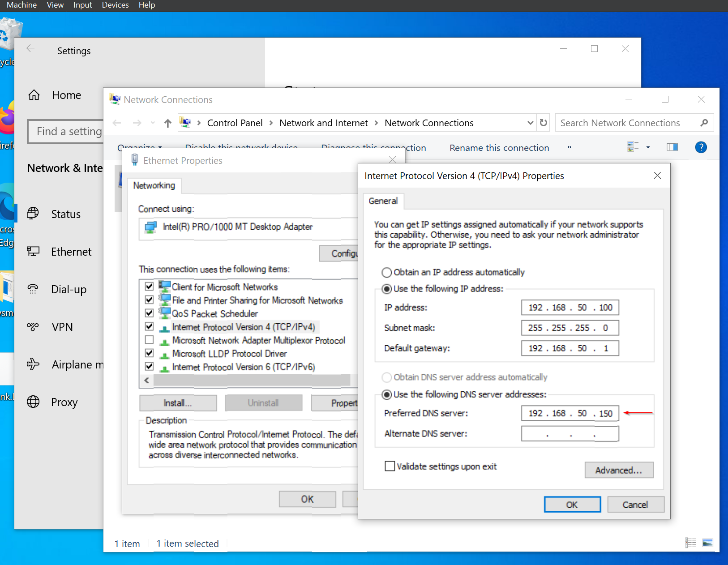The image size is (728, 565).
Task: Uncheck Client for Microsoft Networks
Action: click(x=150, y=286)
